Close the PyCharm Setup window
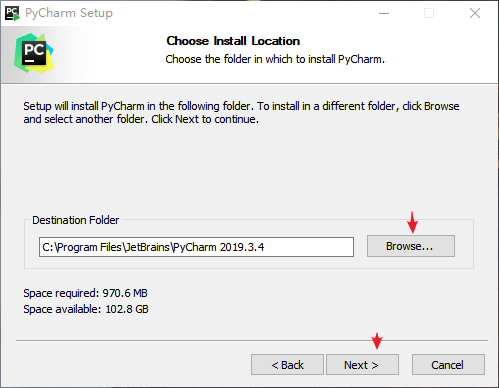499x388 pixels. click(x=475, y=13)
